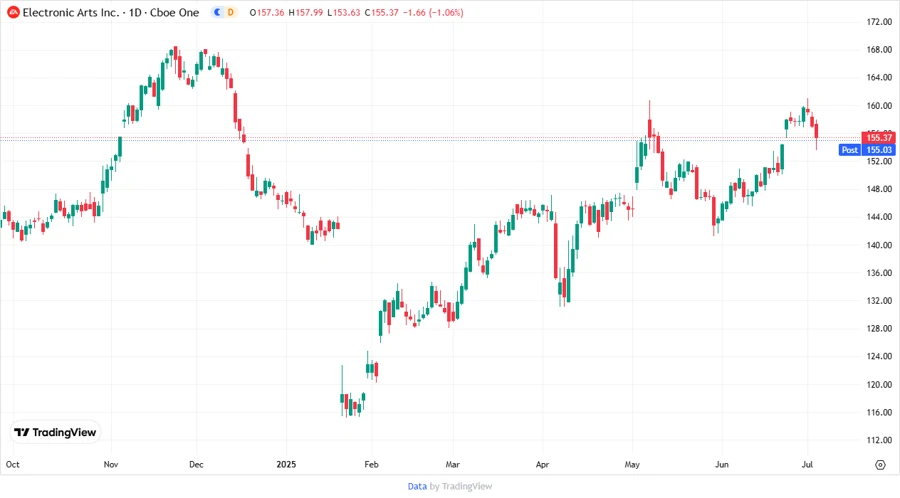Click the Jun label on time axis

(721, 464)
